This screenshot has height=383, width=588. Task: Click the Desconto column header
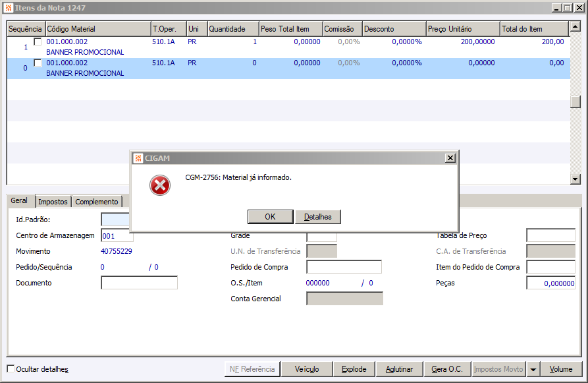[x=394, y=29]
